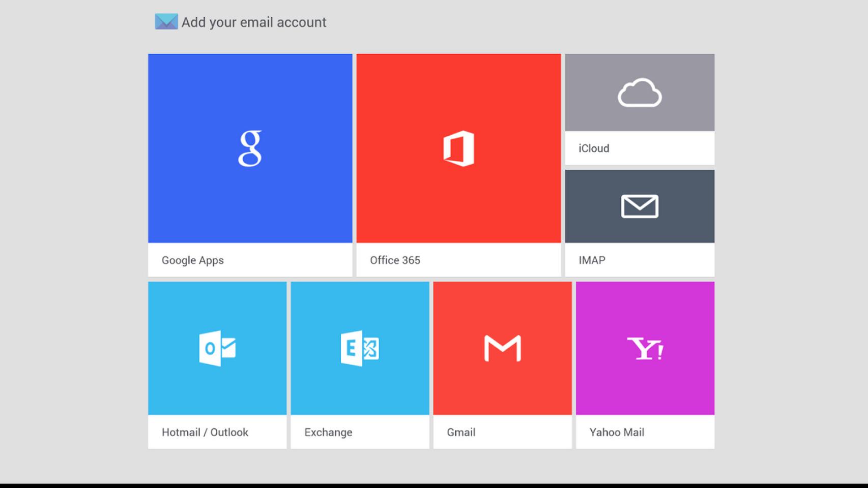Click the envelope icon on the IMAP tile

pos(640,206)
